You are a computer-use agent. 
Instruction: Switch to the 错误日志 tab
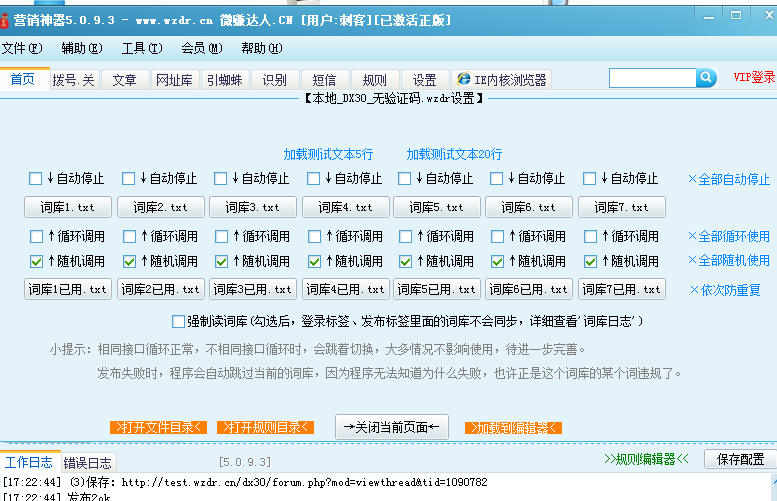88,463
